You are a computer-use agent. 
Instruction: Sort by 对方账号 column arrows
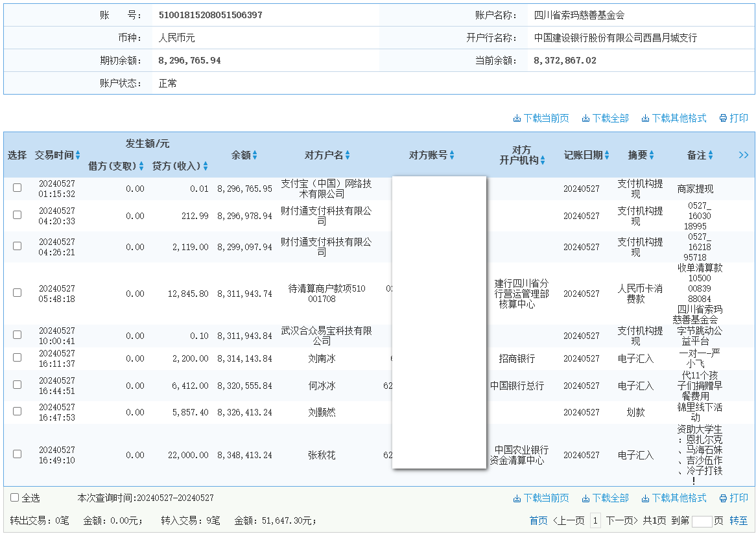tap(452, 155)
